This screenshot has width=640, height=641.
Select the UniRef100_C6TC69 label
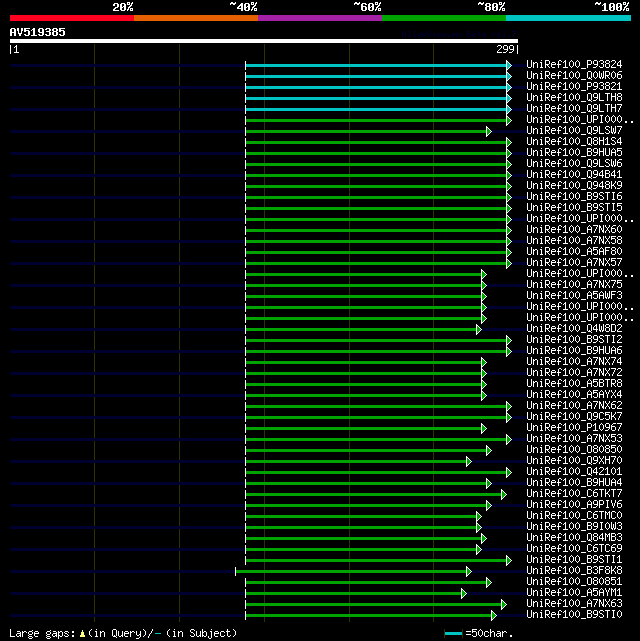point(574,549)
